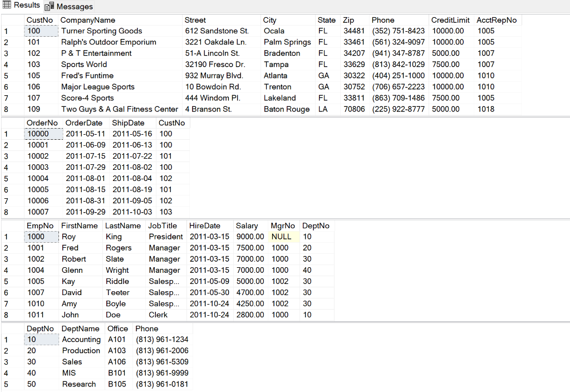The height and width of the screenshot is (392, 570).
Task: Click Salary cell '9000.00'
Action: point(250,237)
